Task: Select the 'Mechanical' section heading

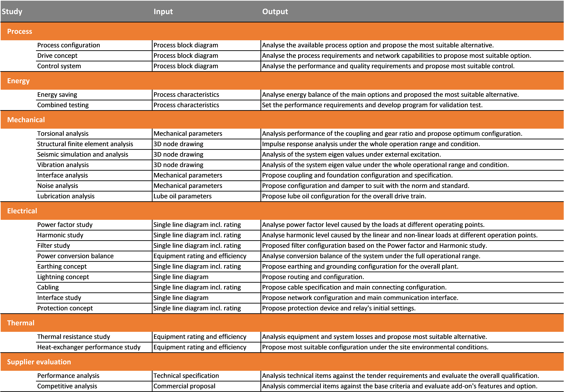Action: click(x=26, y=120)
